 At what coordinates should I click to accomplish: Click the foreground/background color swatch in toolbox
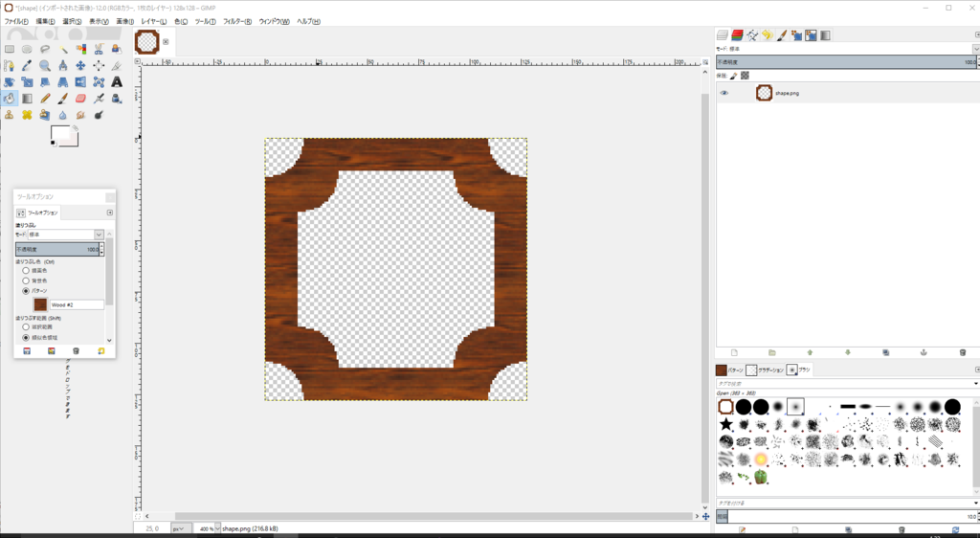click(64, 136)
